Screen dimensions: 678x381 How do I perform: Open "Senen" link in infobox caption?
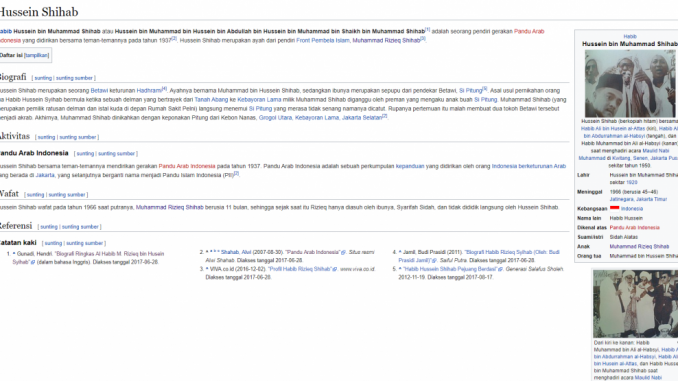pyautogui.click(x=640, y=158)
